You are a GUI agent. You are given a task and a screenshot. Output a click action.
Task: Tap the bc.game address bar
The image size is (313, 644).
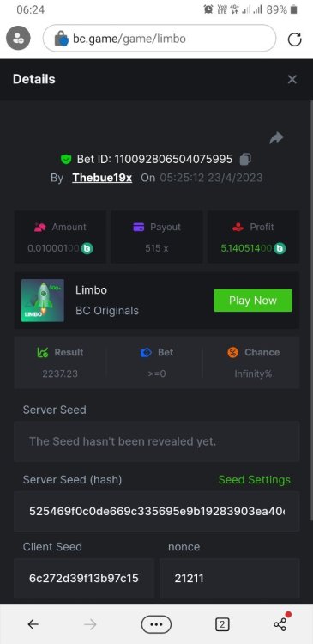click(x=160, y=39)
